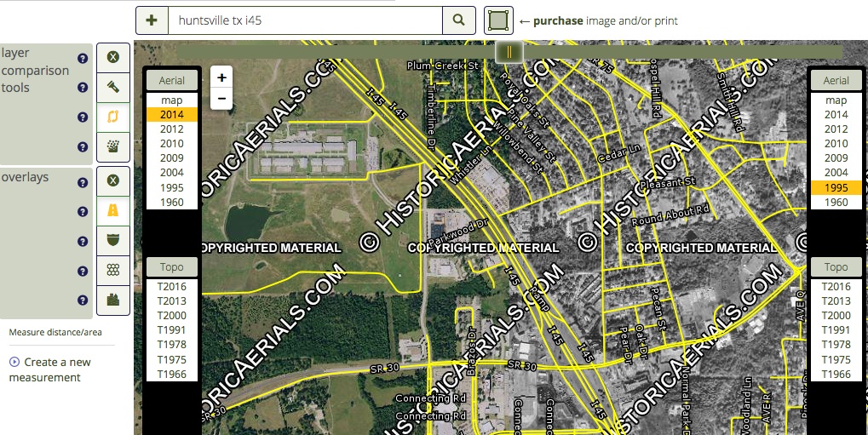
Task: Click the location search text field
Action: click(x=305, y=20)
